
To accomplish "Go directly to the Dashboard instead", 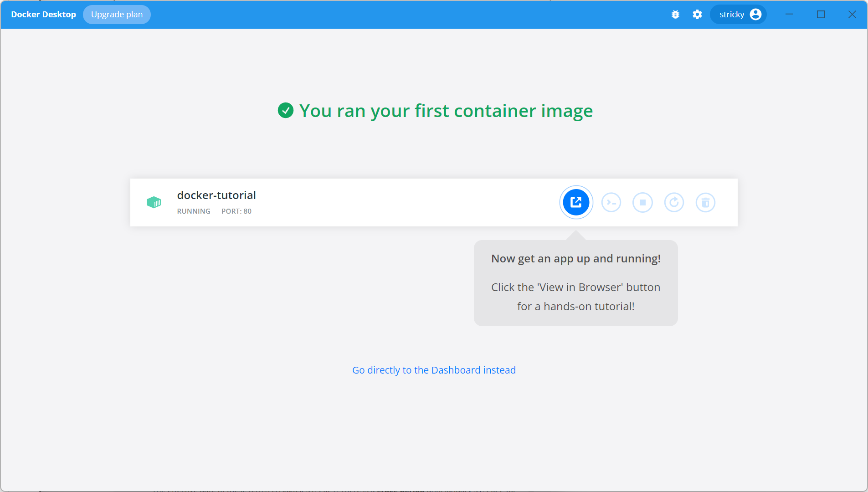I will [434, 370].
